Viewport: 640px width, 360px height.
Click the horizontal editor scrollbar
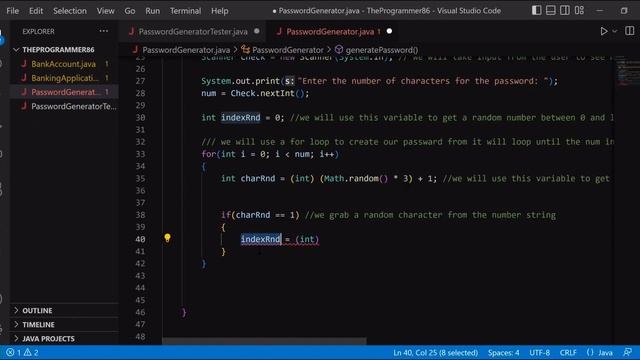click(x=264, y=341)
